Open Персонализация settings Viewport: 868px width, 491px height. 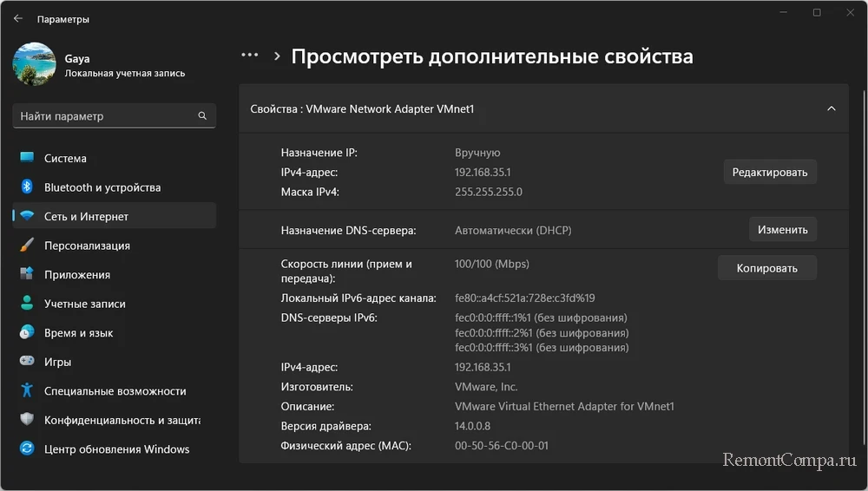(114, 245)
